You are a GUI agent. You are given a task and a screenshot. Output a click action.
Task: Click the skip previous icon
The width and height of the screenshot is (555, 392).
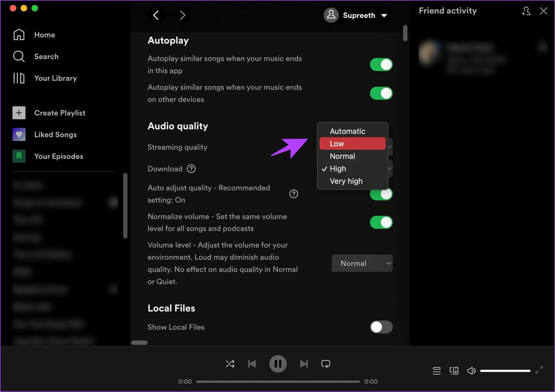pyautogui.click(x=252, y=364)
